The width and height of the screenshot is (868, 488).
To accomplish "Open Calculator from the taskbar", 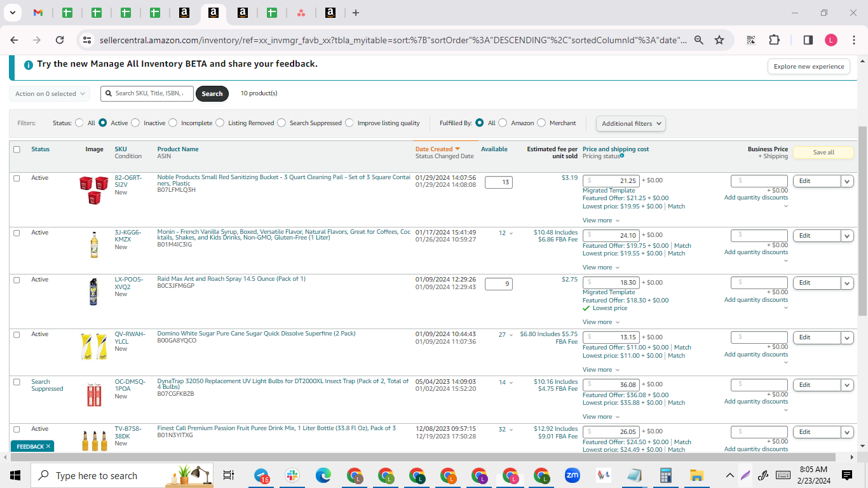I will pyautogui.click(x=666, y=475).
